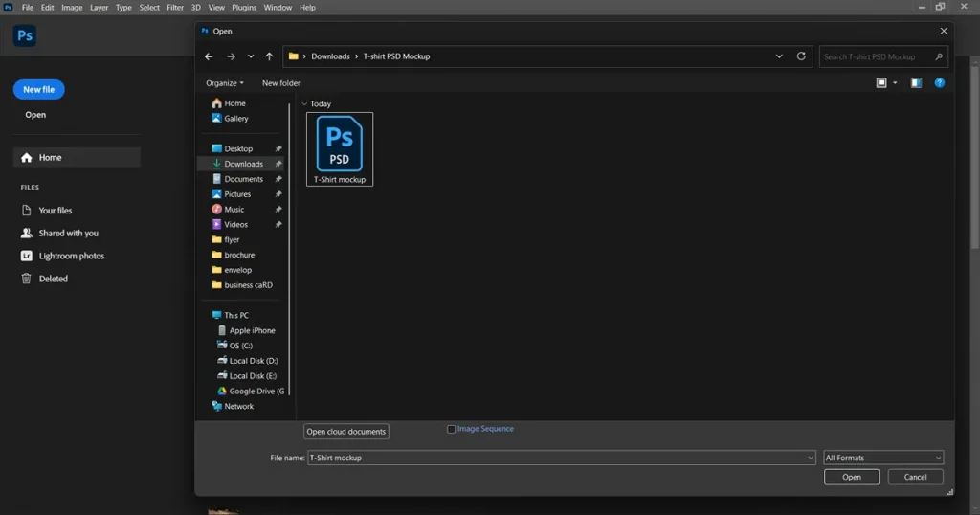The image size is (980, 515).
Task: Open the Image menu
Action: pyautogui.click(x=72, y=8)
